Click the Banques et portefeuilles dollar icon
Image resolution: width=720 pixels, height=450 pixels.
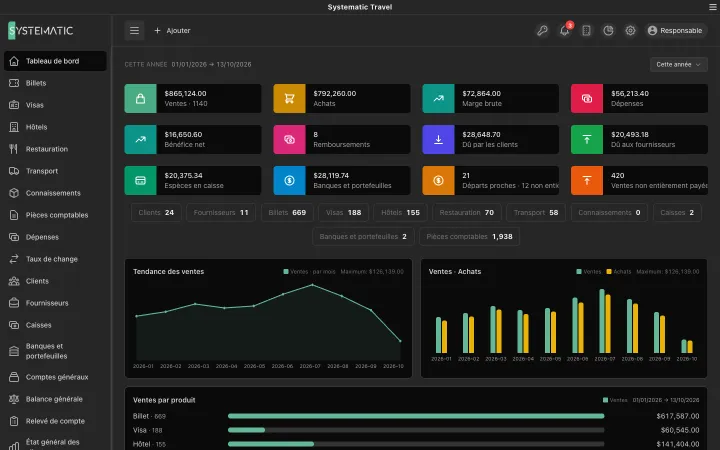point(289,180)
